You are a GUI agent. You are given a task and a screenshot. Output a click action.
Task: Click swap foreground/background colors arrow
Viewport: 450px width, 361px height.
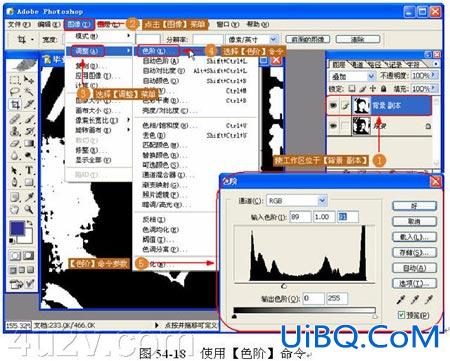tap(29, 222)
